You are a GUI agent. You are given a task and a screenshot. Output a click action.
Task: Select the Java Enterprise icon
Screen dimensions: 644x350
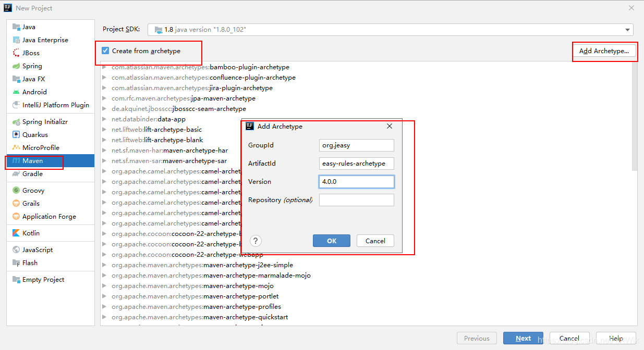(16, 40)
